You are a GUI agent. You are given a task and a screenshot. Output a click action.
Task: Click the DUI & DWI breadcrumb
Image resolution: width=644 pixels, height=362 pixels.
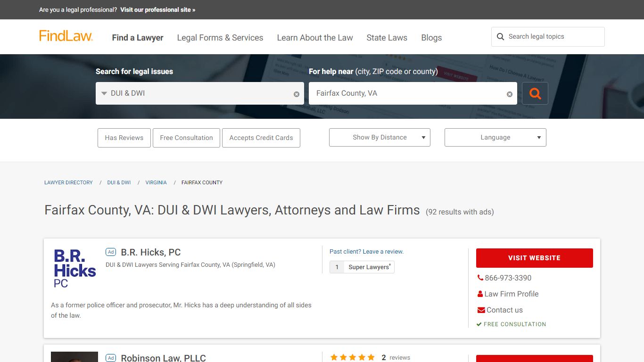click(119, 182)
